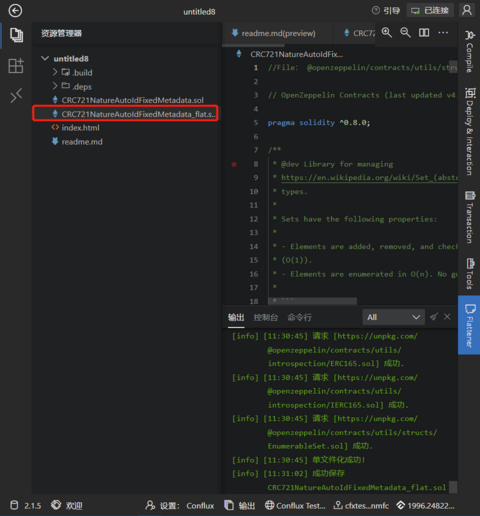Switch to the 输出 output tab
Viewport: 480px width, 516px height.
tap(236, 317)
